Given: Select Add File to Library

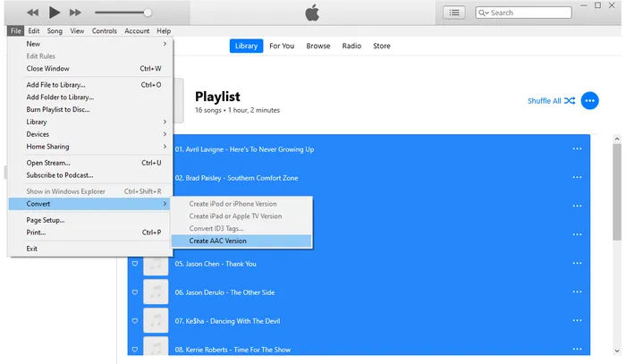Looking at the screenshot, I should 90,85.
